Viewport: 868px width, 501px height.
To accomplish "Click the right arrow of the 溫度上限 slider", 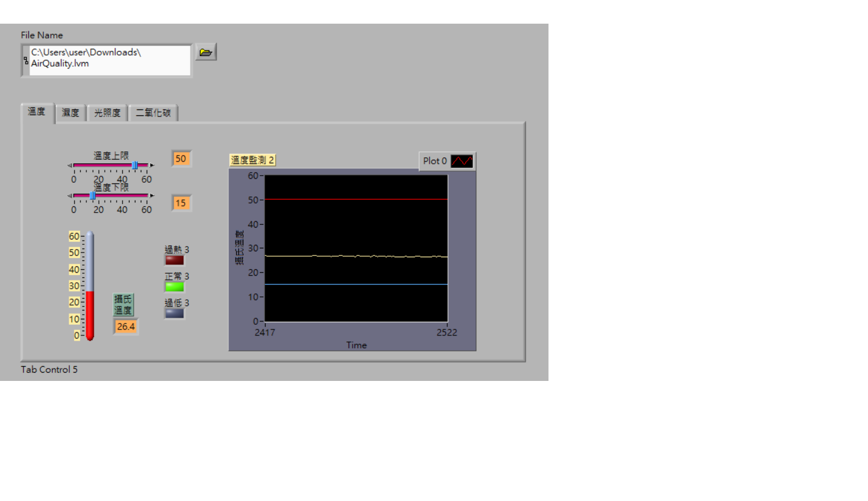I will (x=152, y=166).
